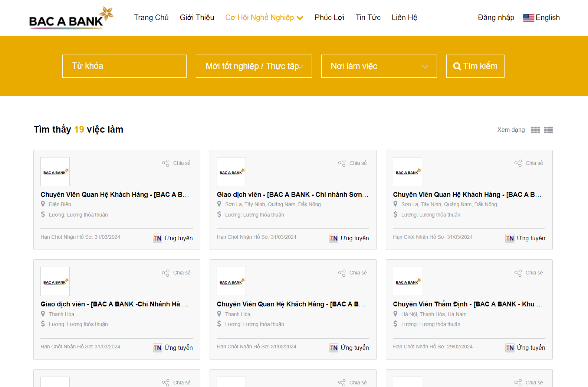
Task: Click the Xem dạng label
Action: 511,130
